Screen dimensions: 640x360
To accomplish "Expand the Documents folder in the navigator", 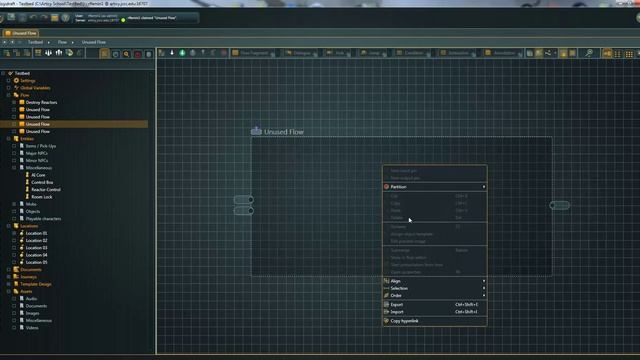I will click(x=9, y=269).
